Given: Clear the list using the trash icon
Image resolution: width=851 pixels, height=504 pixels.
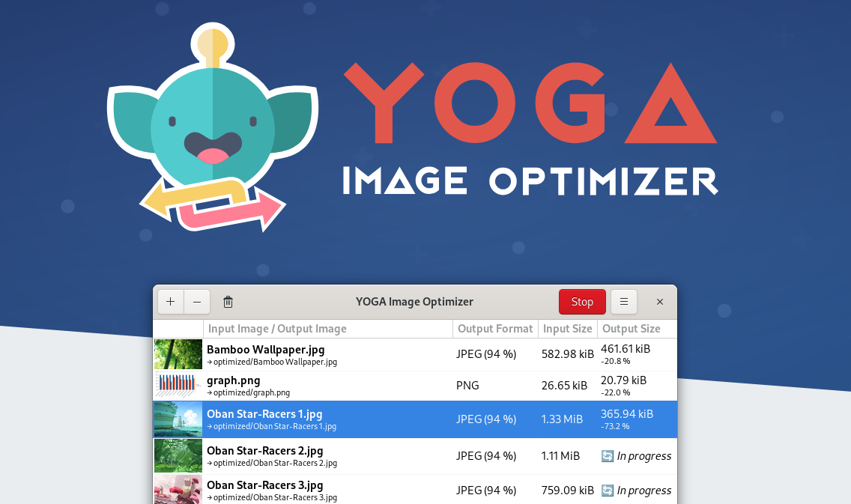Looking at the screenshot, I should [x=228, y=302].
